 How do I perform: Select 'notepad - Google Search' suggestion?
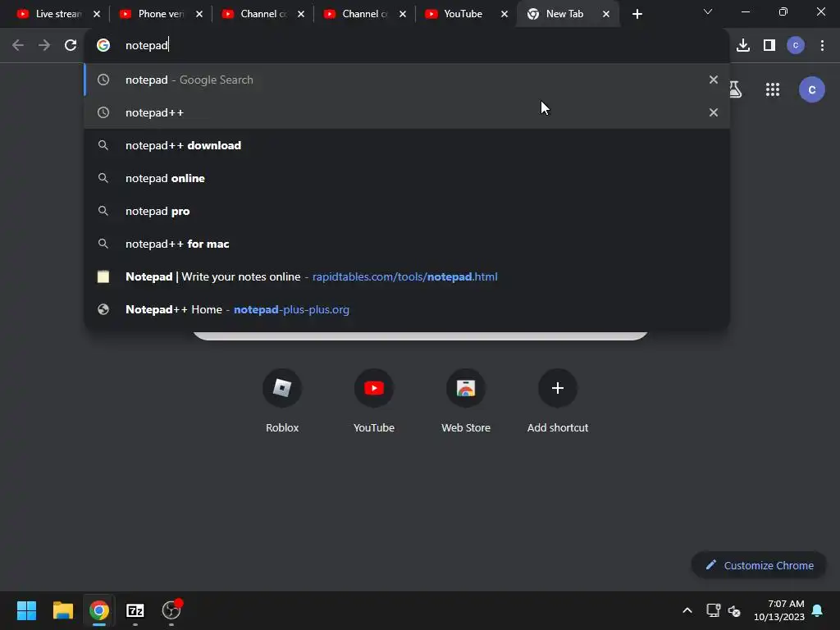407,80
